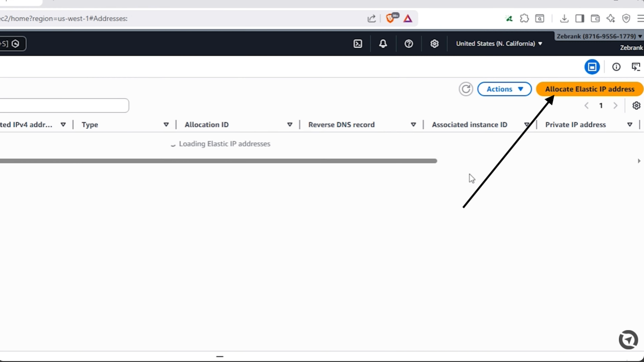Screen dimensions: 644x362
Task: Open Brave Wallet icon
Action: point(595,18)
